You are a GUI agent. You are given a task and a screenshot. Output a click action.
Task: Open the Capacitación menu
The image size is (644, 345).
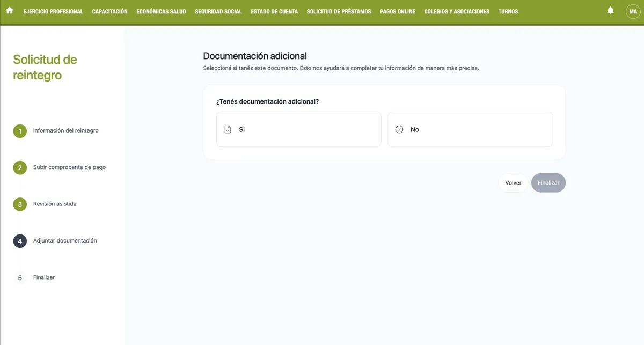pos(109,11)
